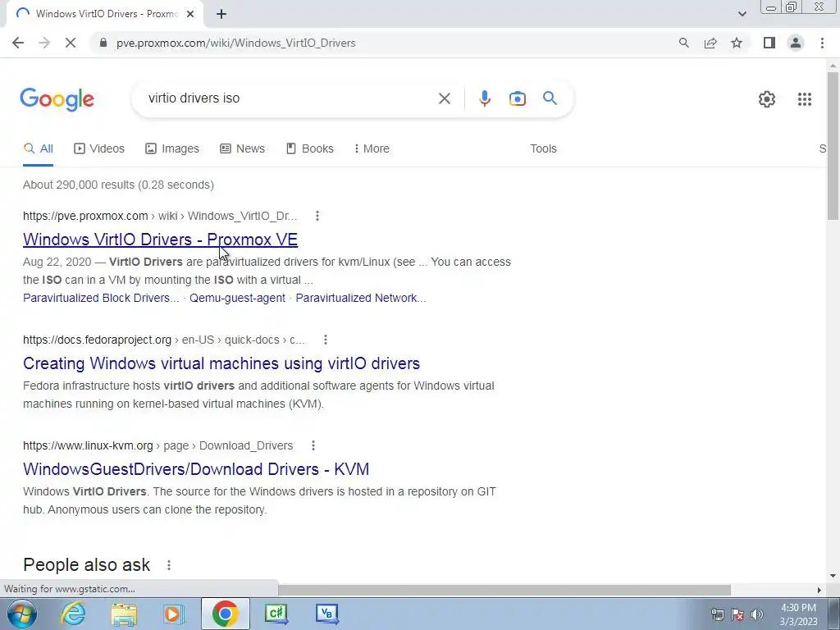Screen dimensions: 840x630
Task: Follow the Paravirtualized Network sitelink
Action: [361, 298]
